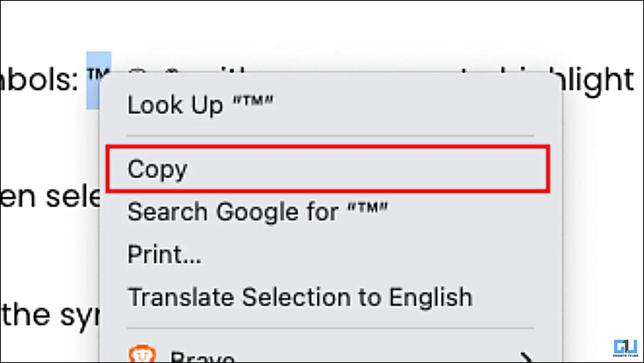
Task: Search Google for the ™ symbol
Action: [x=257, y=212]
